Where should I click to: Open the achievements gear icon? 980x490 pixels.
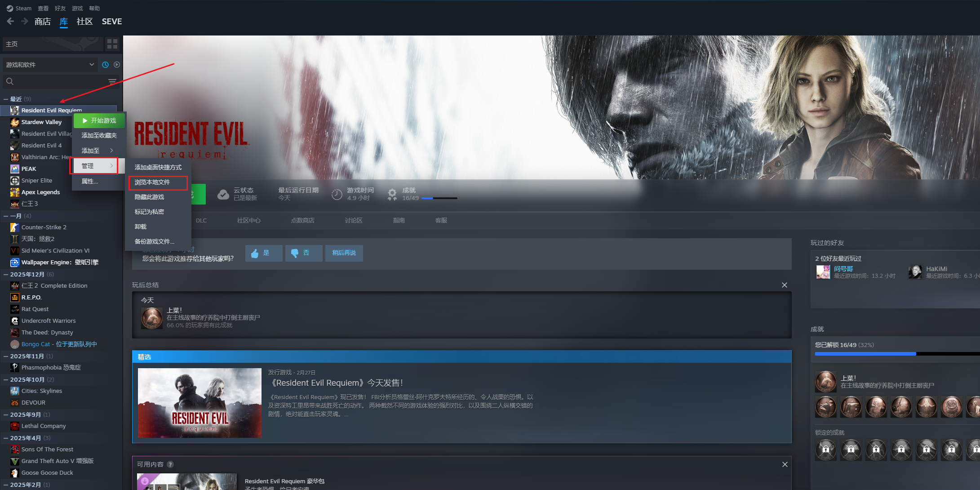pos(392,194)
